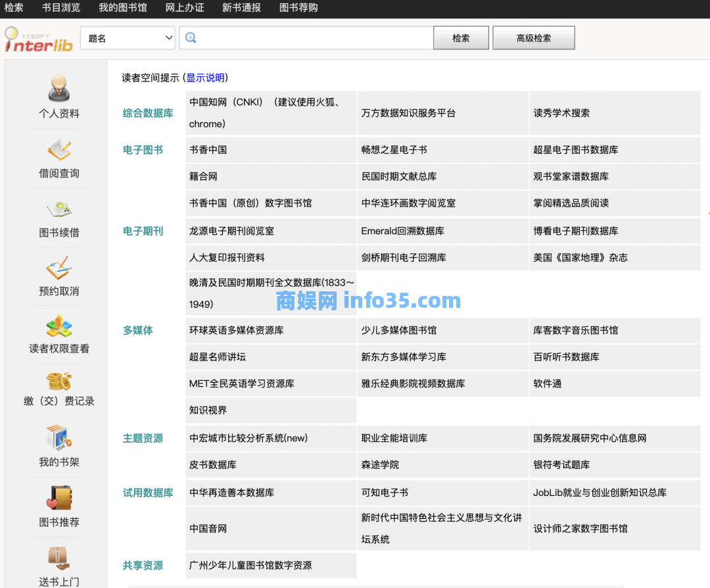The width and height of the screenshot is (710, 588).
Task: Open the 借阅查询 borrowing query icon
Action: pyautogui.click(x=59, y=151)
